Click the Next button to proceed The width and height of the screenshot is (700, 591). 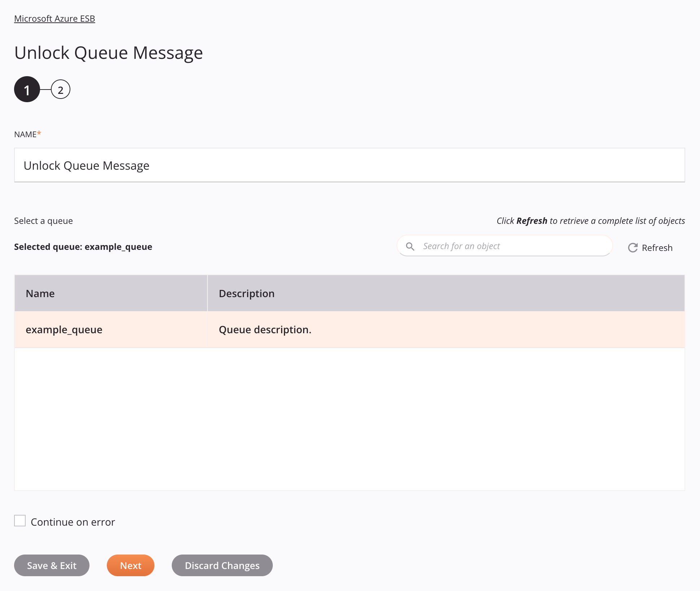pyautogui.click(x=130, y=565)
